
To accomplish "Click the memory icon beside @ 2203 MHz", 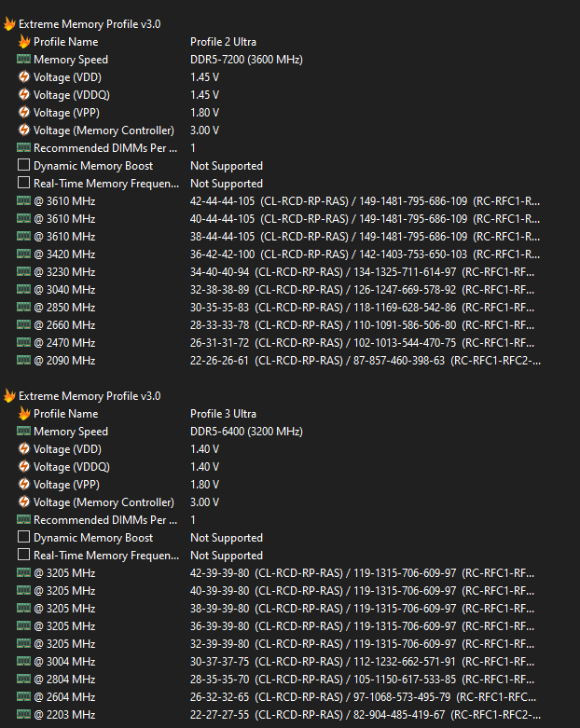I will click(23, 714).
